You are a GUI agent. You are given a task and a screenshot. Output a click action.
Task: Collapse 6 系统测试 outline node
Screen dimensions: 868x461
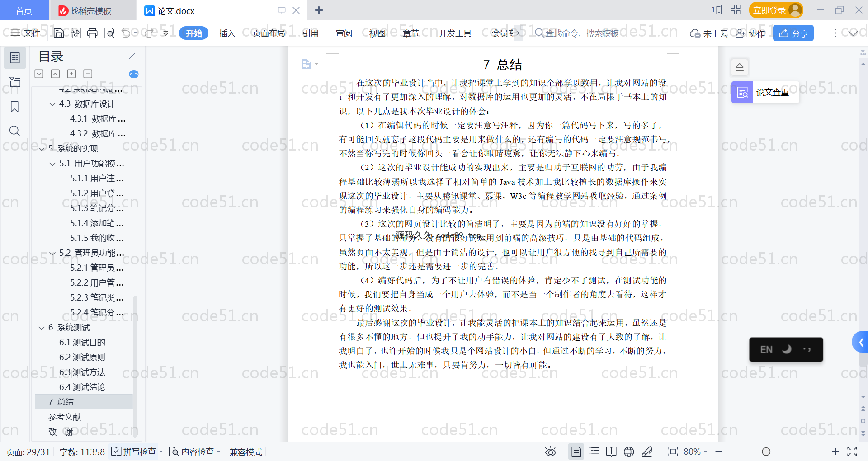[x=42, y=328]
